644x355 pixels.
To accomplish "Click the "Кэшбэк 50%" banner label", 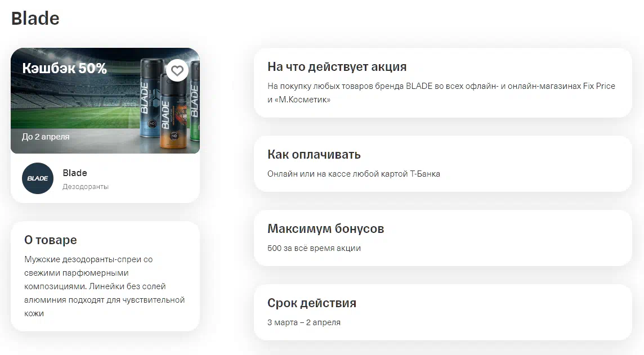I will [x=64, y=69].
